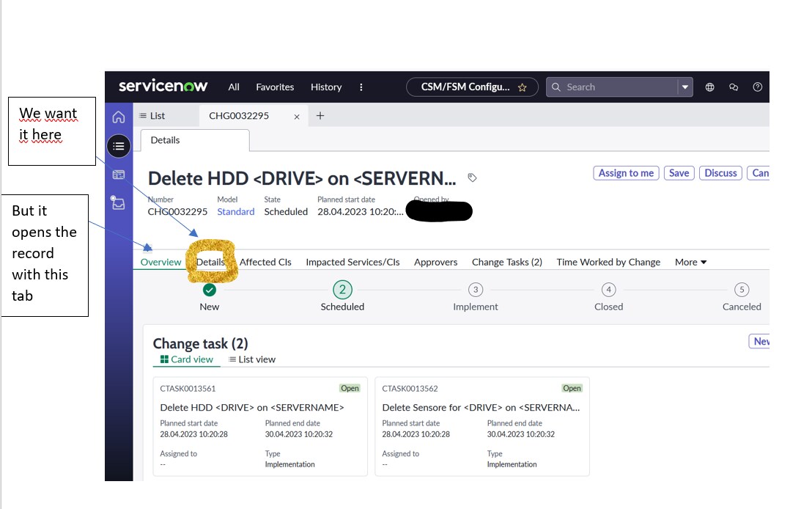Click the globe language icon in the header
Viewport: 812px width, 509px height.
(709, 87)
